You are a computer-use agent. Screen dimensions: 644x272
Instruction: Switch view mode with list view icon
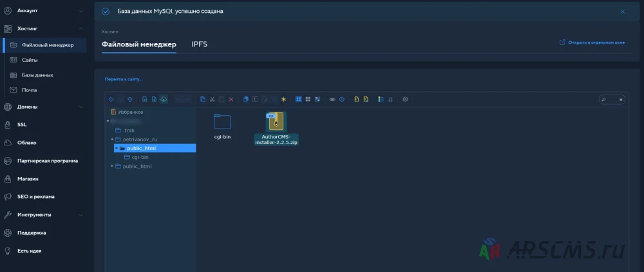pos(381,99)
